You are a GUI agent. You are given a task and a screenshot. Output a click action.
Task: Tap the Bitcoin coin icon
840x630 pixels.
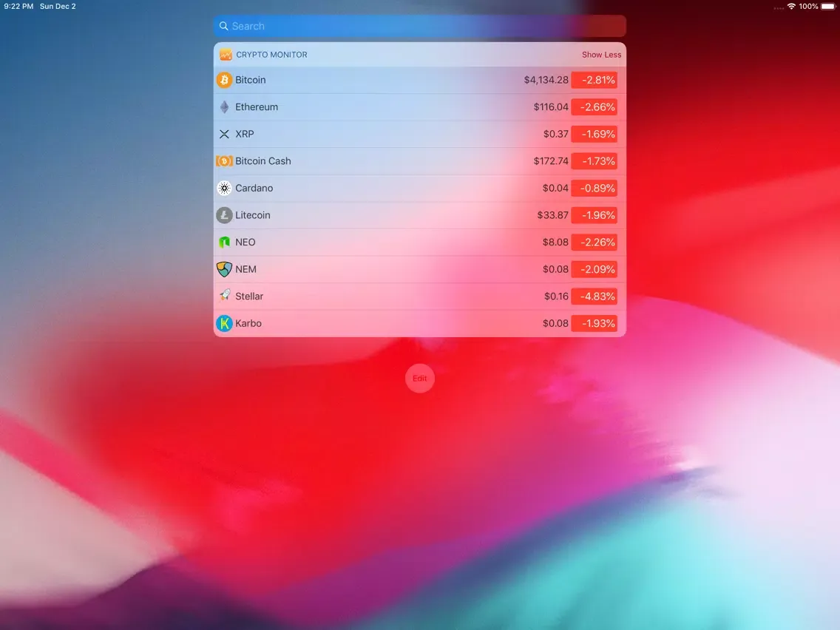point(224,80)
